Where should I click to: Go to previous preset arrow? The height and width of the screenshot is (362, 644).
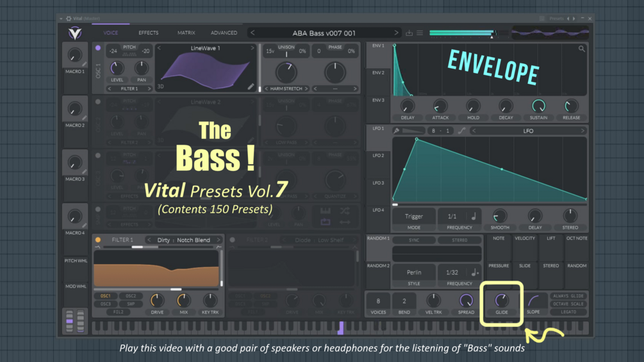pos(252,33)
